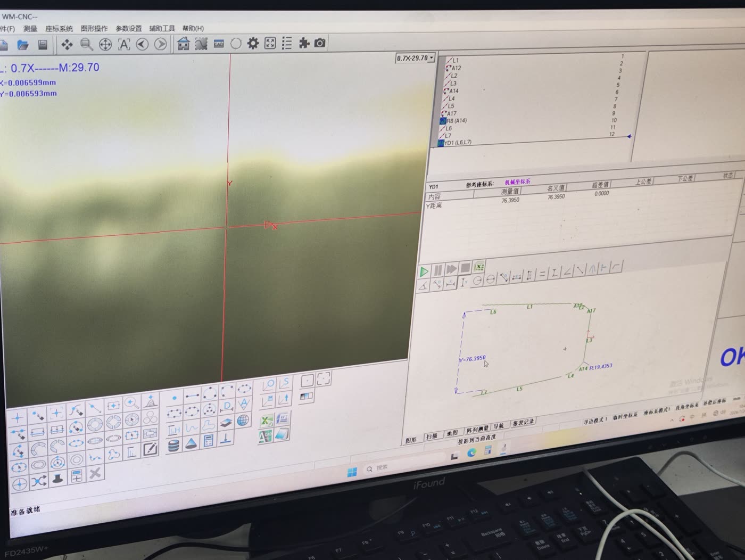The image size is (745, 560).
Task: Click the camera snapshot toolbar icon
Action: pos(320,43)
